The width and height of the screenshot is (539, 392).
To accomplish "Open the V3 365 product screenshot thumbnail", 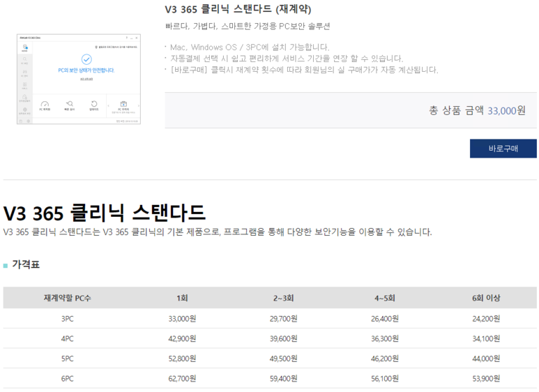I will click(x=79, y=79).
